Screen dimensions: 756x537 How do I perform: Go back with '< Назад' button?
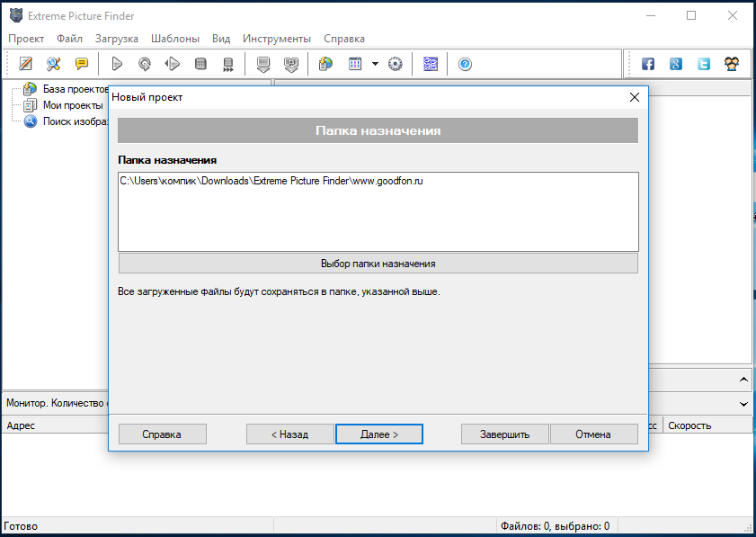coord(289,434)
